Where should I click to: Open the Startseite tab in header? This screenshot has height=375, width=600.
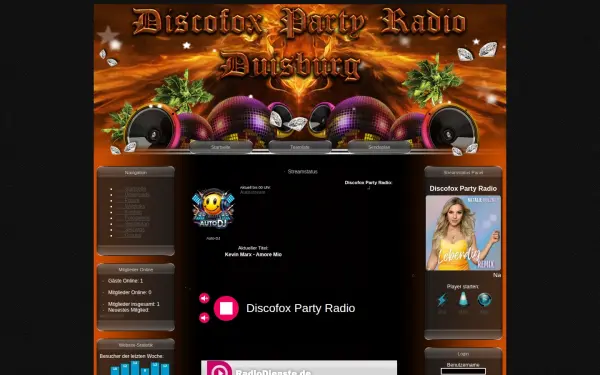pyautogui.click(x=221, y=147)
